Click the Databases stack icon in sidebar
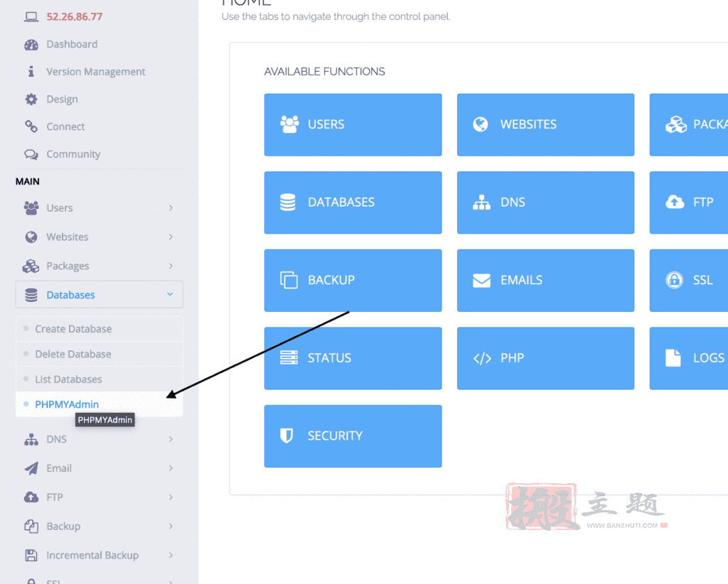 click(x=31, y=295)
